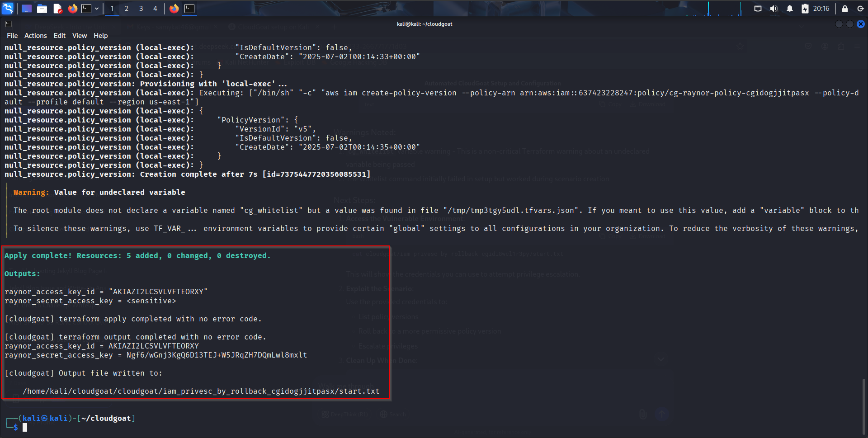Switch to workspace 3

(x=141, y=9)
